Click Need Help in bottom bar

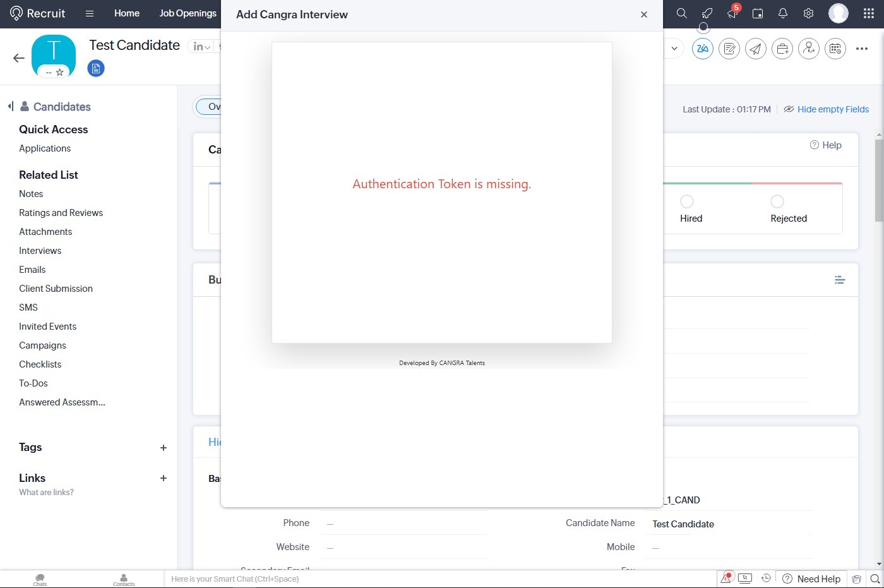point(811,579)
